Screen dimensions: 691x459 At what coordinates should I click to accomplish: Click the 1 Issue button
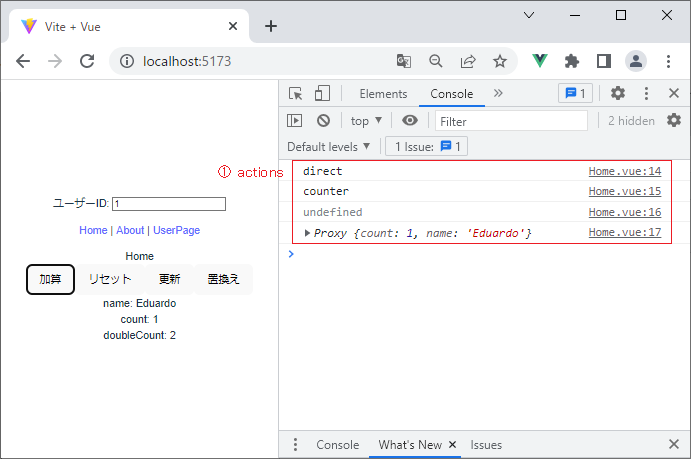coord(427,146)
